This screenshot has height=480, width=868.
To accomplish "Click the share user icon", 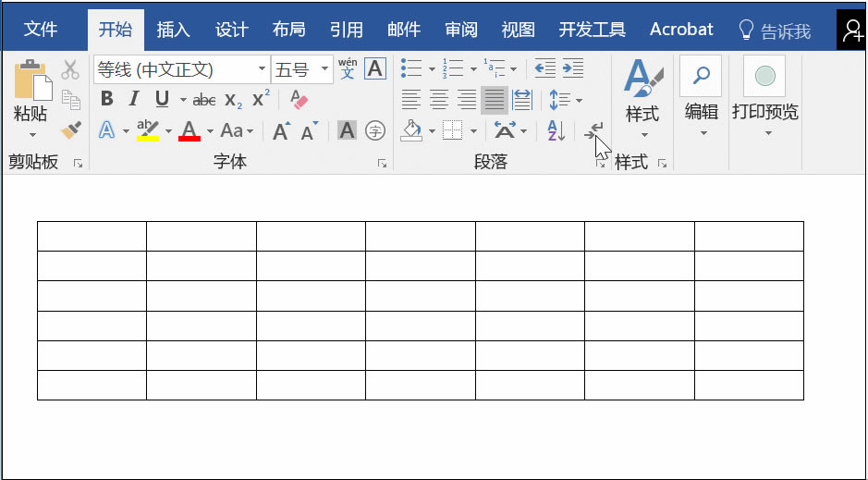I will (x=852, y=31).
